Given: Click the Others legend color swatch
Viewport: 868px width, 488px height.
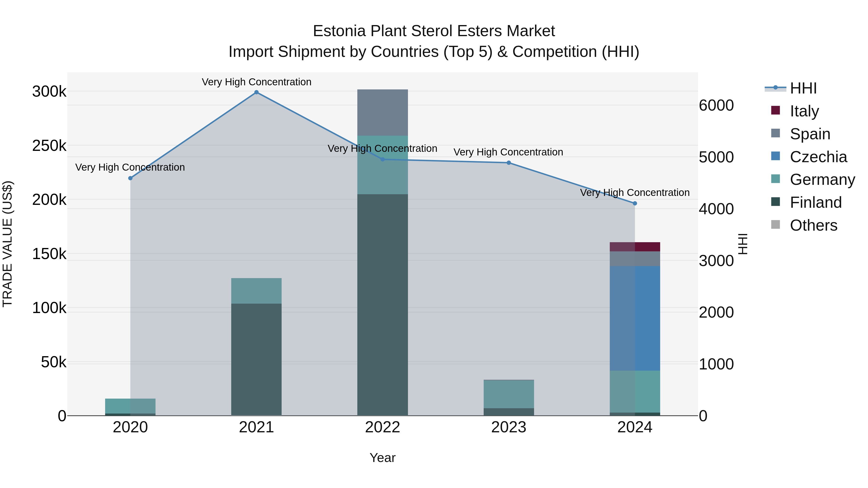Looking at the screenshot, I should click(775, 225).
